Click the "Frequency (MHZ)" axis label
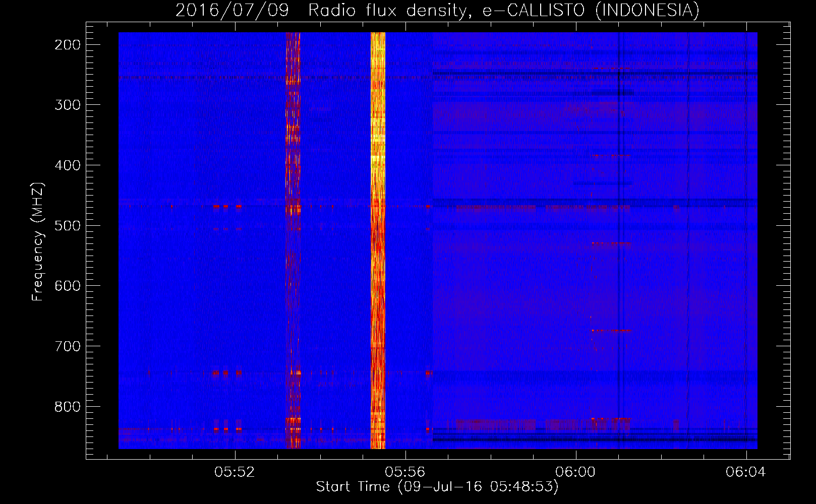Viewport: 816px width, 504px height. coord(38,241)
